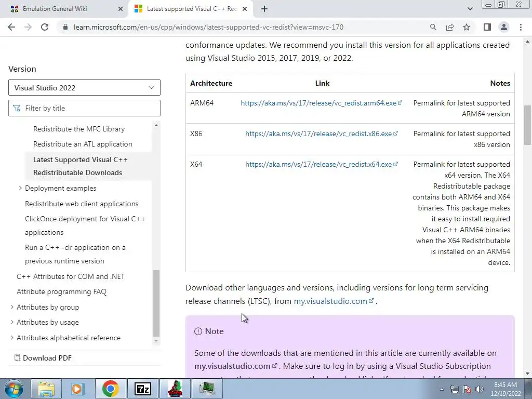Click the page scroll up arrow
This screenshot has height=399, width=532.
coord(527,42)
